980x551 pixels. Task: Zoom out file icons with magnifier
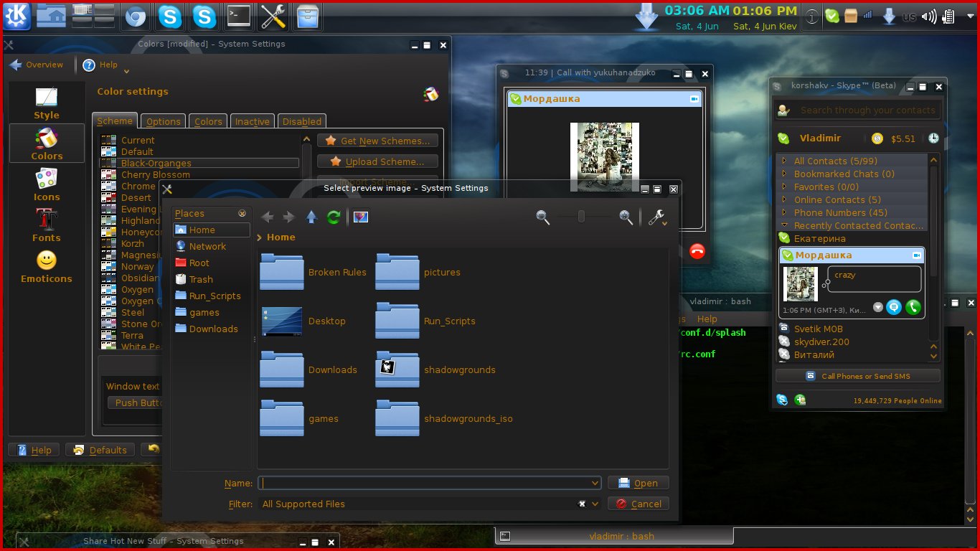pos(542,217)
